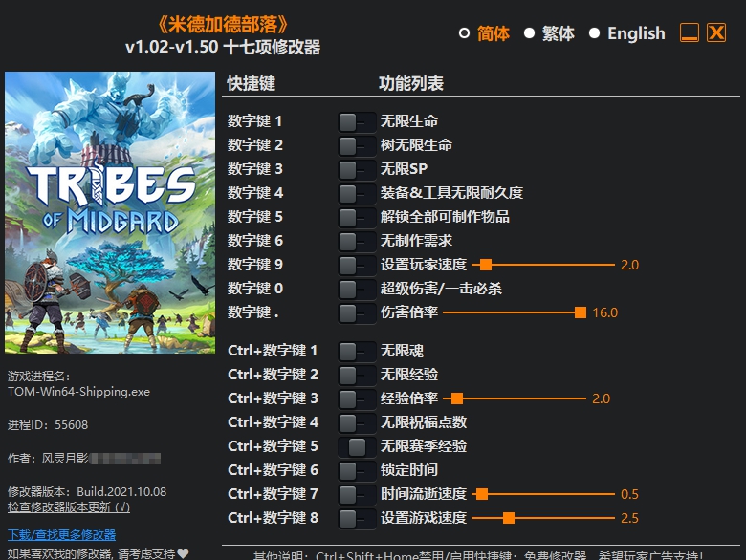The image size is (746, 560).
Task: Click the 游戏速度 value 2.5
Action: point(629,518)
